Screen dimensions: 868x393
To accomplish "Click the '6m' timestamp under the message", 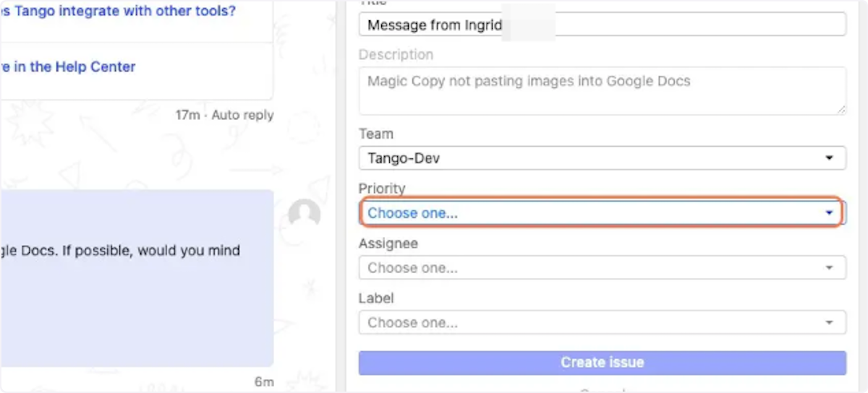I will pyautogui.click(x=264, y=381).
